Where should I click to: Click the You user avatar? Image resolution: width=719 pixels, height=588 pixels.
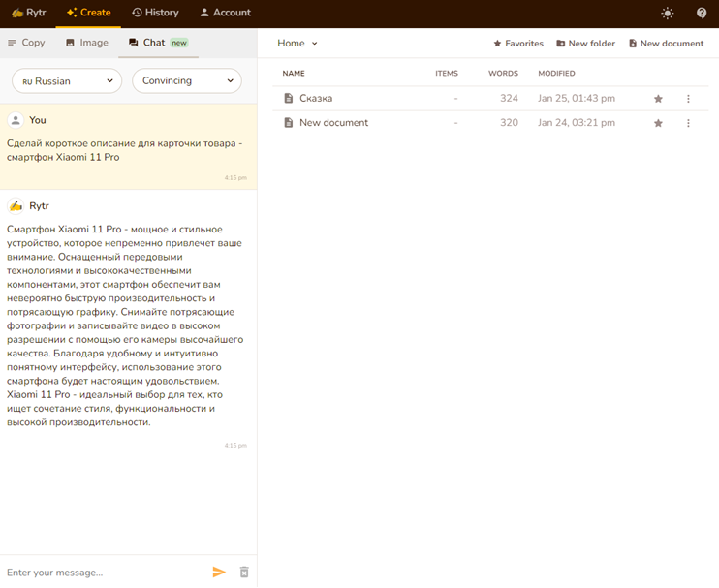pos(16,120)
